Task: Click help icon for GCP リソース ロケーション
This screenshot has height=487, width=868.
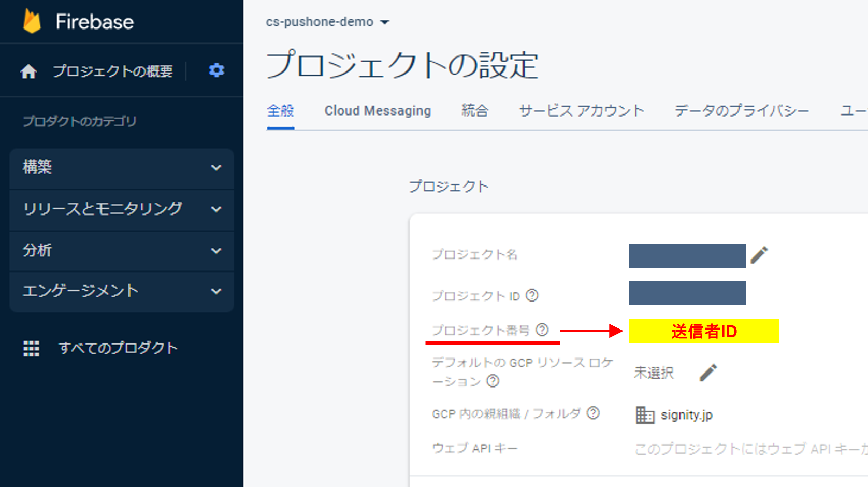Action: click(x=493, y=381)
